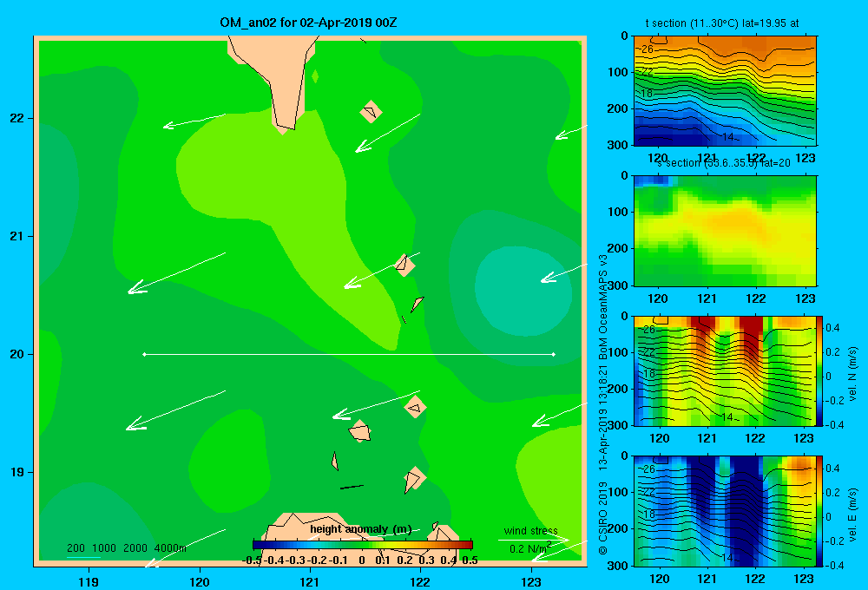Click latitude label "20" on the main map axis
The width and height of the screenshot is (868, 590).
(17, 354)
